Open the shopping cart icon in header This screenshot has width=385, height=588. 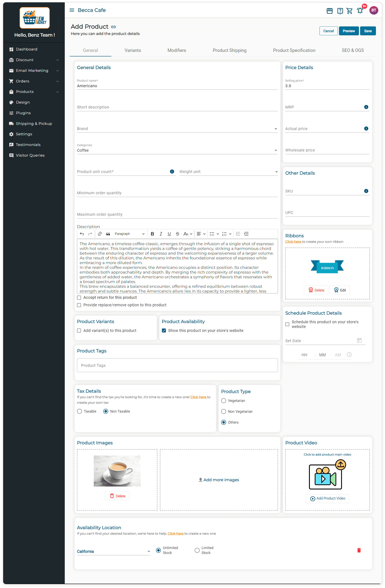349,11
